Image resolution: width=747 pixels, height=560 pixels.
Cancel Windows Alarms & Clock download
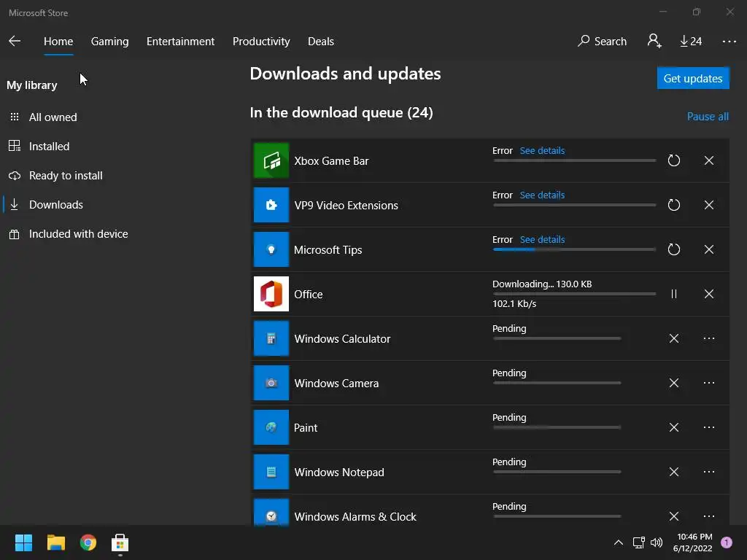pyautogui.click(x=673, y=516)
